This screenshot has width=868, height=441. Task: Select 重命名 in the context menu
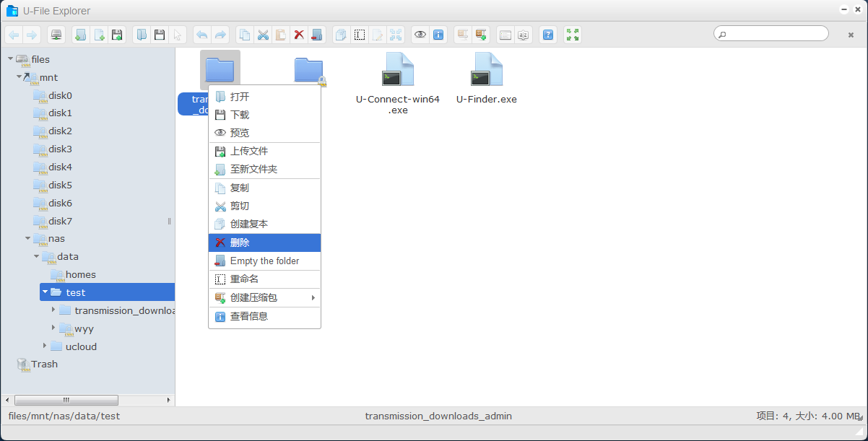(x=264, y=279)
